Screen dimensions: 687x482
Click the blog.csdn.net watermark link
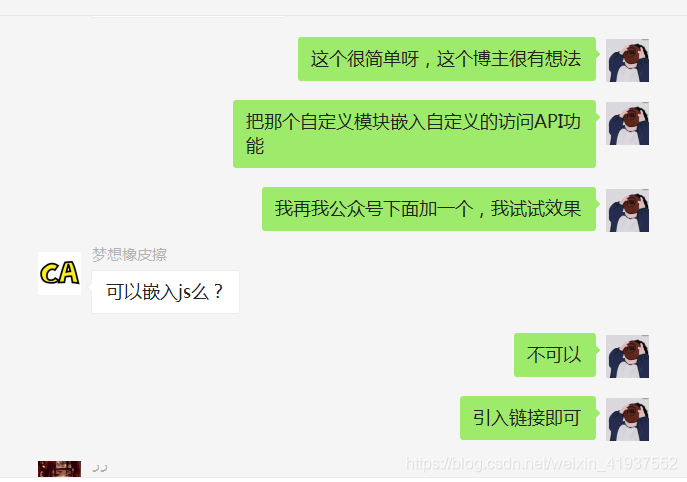542,464
